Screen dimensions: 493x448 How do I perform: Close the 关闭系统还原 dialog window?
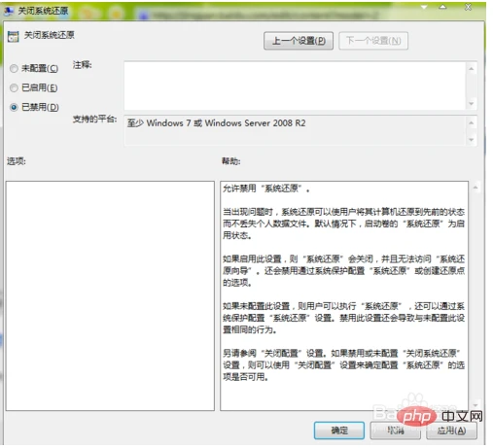(468, 7)
